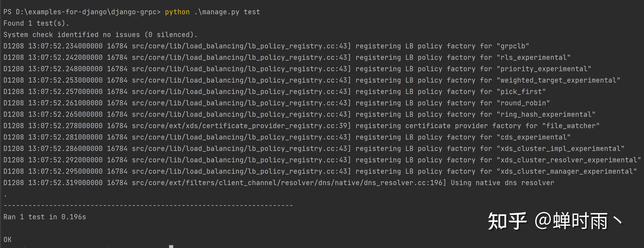Click the "ring_hash_experimental" policy name

(x=546, y=114)
